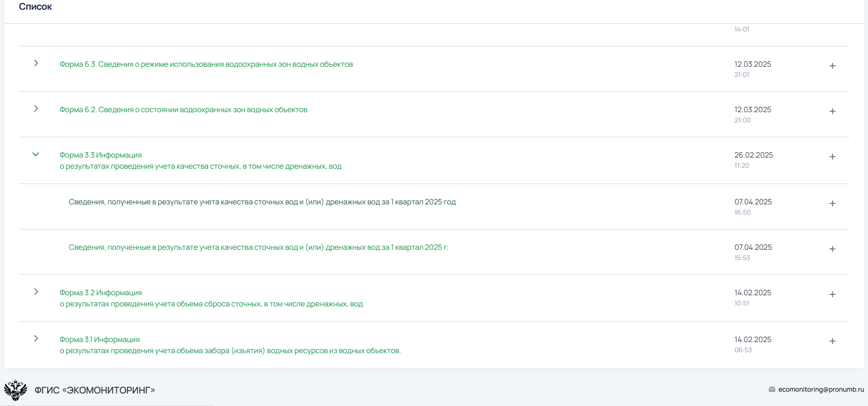Image resolution: width=868 pixels, height=406 pixels.
Task: Open Форма 6.3 водоохранных зон режим link
Action: click(x=206, y=64)
